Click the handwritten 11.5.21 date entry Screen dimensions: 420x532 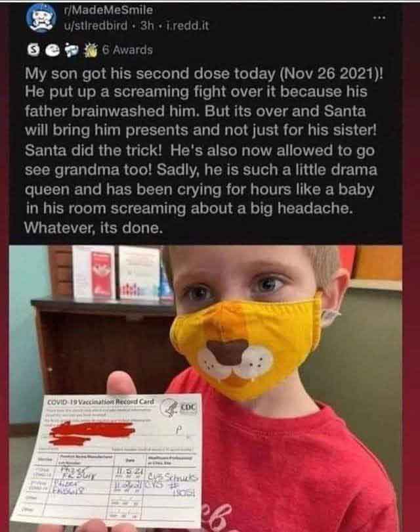pyautogui.click(x=126, y=472)
